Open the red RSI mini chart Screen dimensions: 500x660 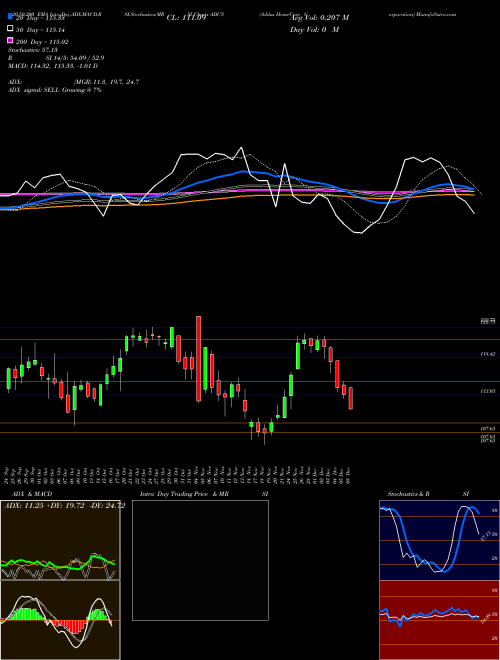tap(439, 620)
